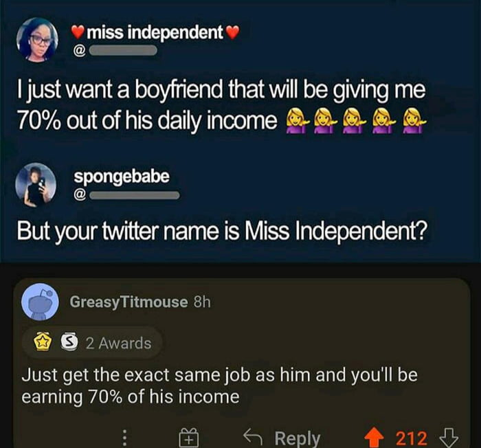Click the 212 vote score
The height and width of the screenshot is (448, 481).
[411, 438]
